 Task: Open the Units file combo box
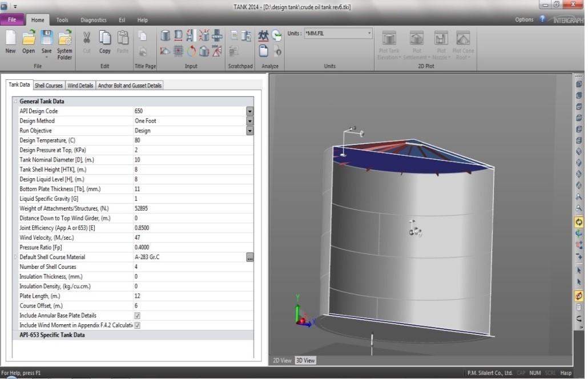[338, 34]
